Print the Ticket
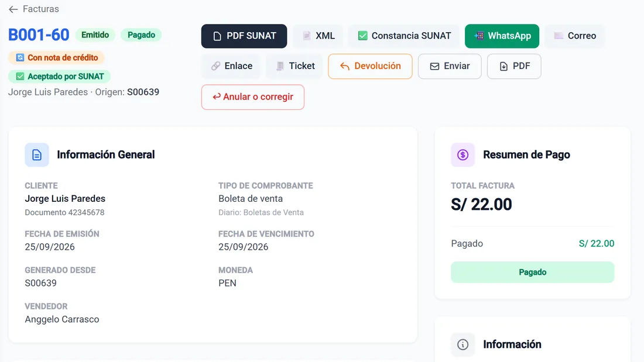This screenshot has width=644, height=362. click(294, 66)
